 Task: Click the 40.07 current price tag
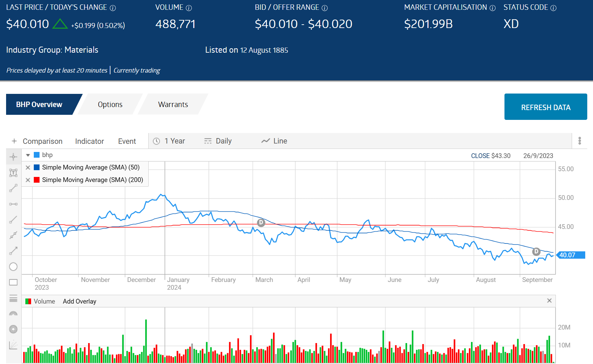pos(570,255)
